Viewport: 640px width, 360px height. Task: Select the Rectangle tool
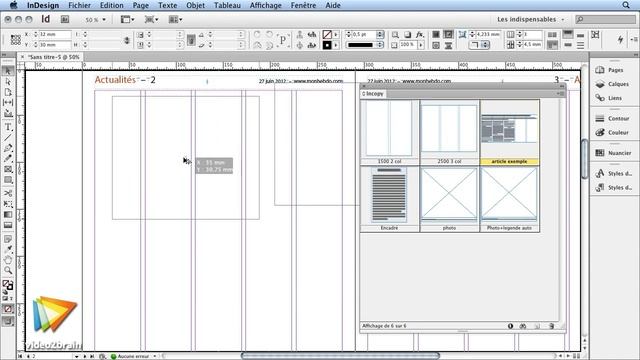tap(8, 180)
